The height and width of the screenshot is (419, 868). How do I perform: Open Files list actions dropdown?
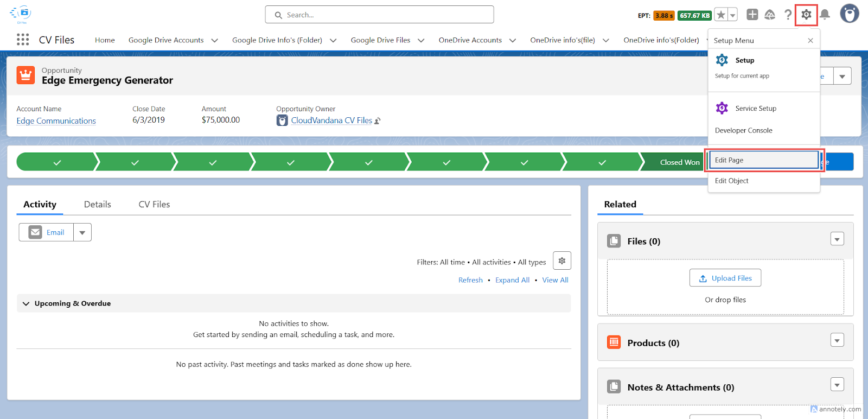coord(837,239)
